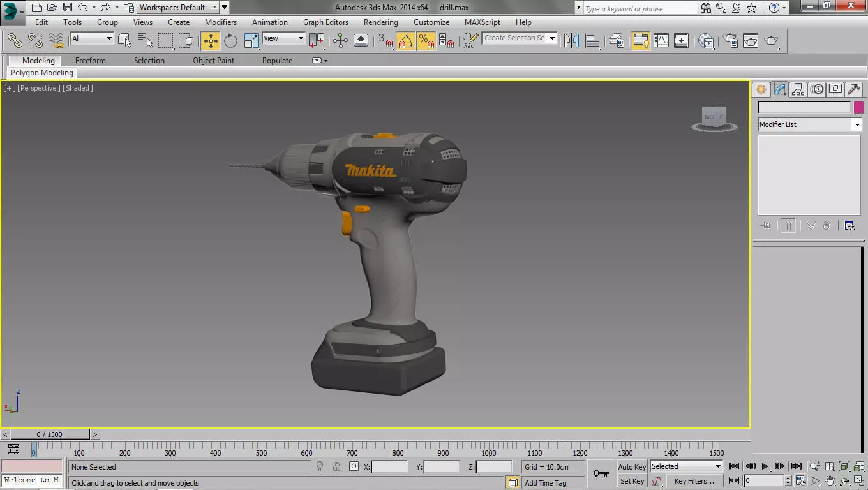The height and width of the screenshot is (490, 868).
Task: Undo the last scene operation
Action: point(83,8)
